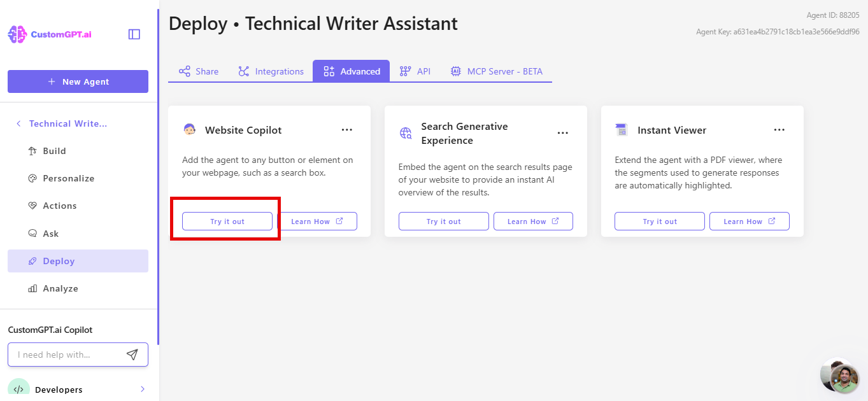Click the Build tools icon
This screenshot has width=868, height=401.
(x=32, y=151)
